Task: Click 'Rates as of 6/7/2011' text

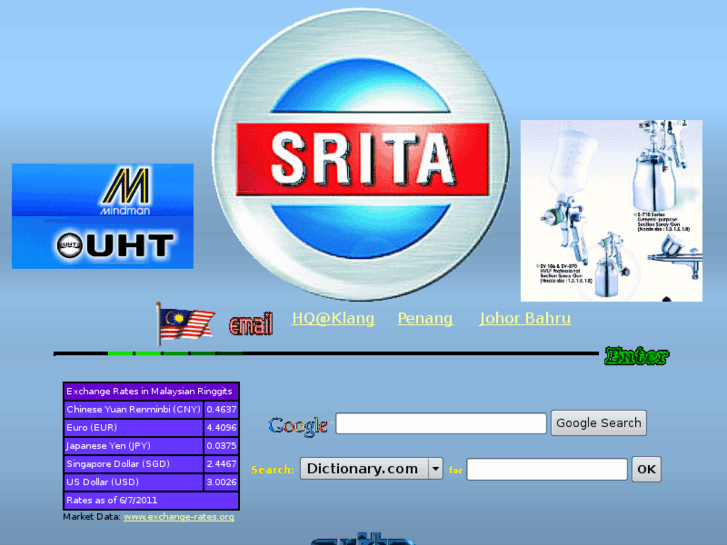Action: coord(112,500)
